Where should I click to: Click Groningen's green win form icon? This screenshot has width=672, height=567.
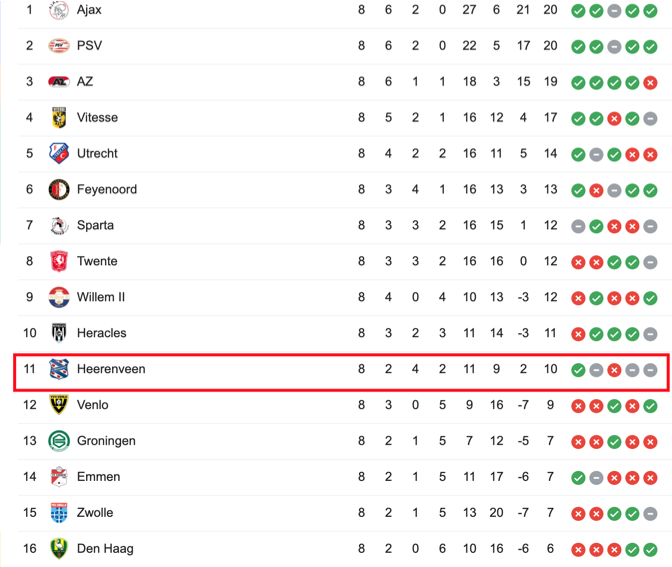click(614, 442)
